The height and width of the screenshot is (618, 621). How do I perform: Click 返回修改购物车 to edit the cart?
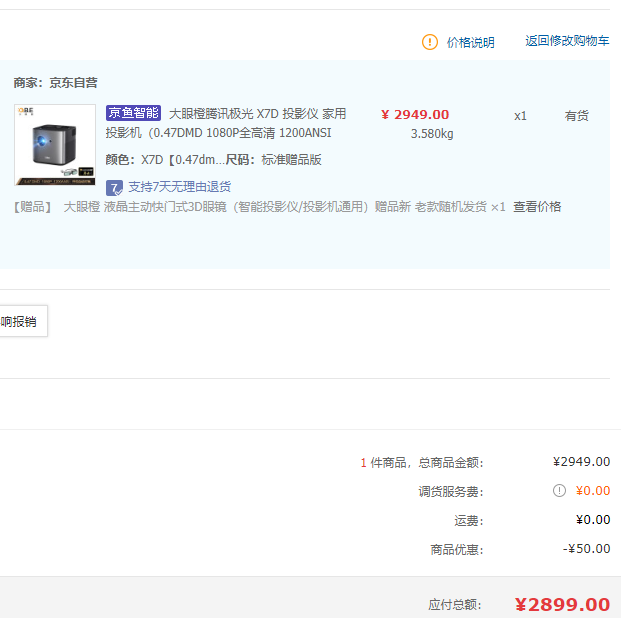(x=567, y=40)
